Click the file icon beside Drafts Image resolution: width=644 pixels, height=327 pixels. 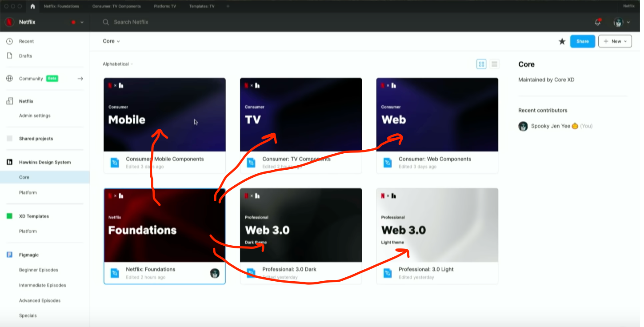click(x=9, y=56)
